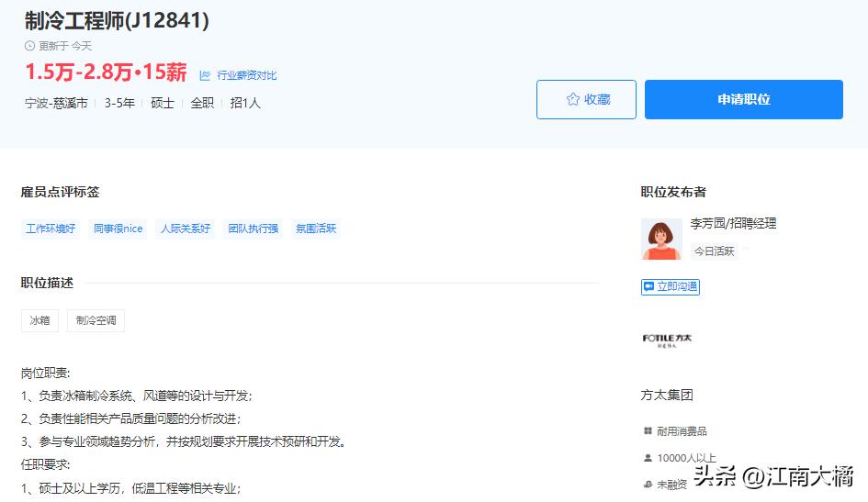Image resolution: width=868 pixels, height=502 pixels.
Task: Click the 任职要求: label
Action: point(45,464)
